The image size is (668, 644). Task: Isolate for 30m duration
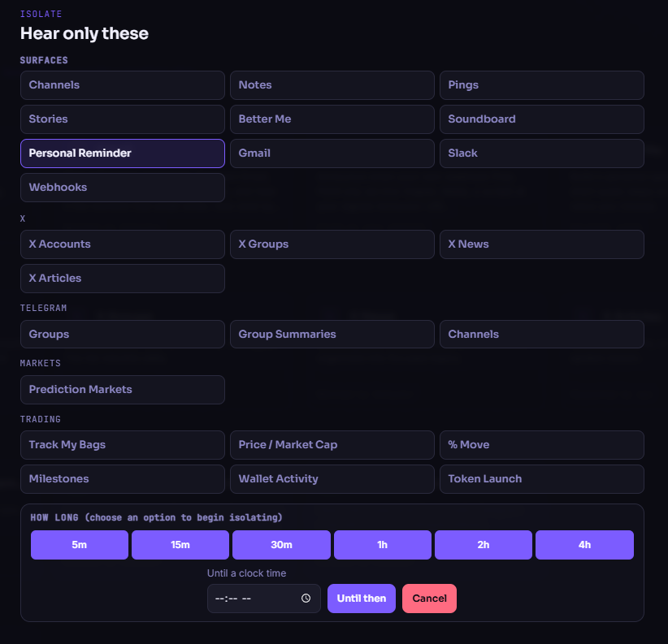point(281,545)
